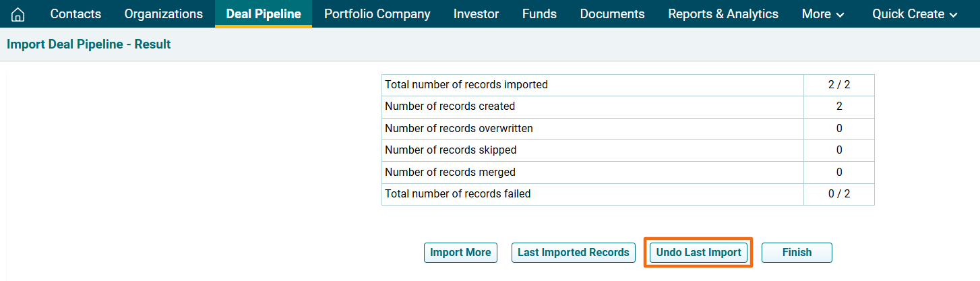
Task: Navigate to the Investor tab
Action: click(x=476, y=14)
